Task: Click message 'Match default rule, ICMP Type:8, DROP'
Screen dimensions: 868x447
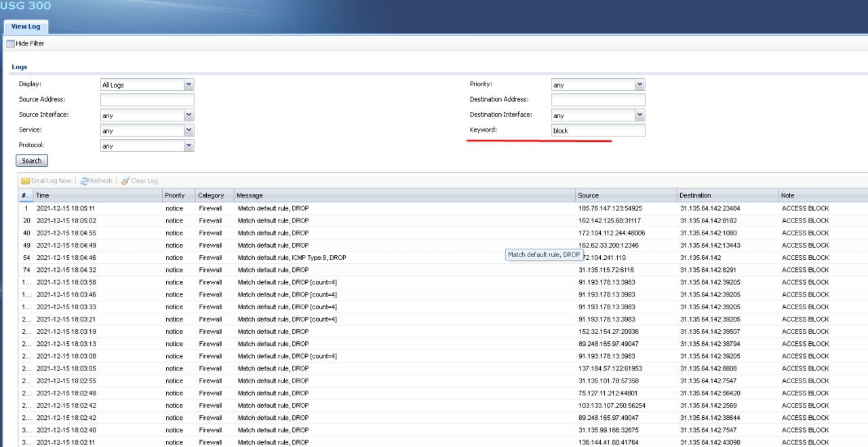Action: pos(292,258)
